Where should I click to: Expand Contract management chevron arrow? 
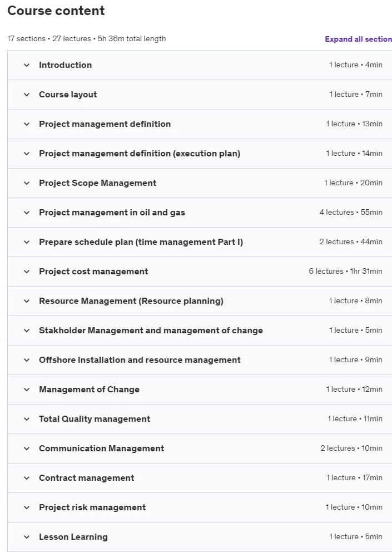(x=27, y=478)
